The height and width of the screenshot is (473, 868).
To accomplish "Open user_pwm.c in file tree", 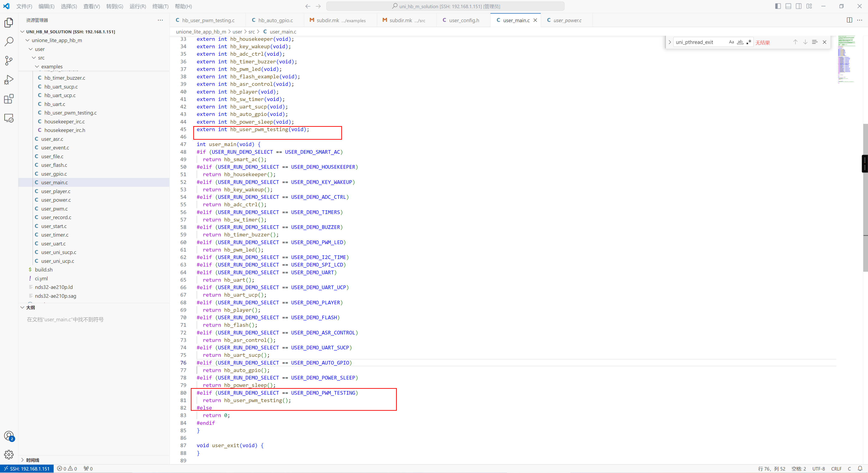I will pyautogui.click(x=54, y=209).
